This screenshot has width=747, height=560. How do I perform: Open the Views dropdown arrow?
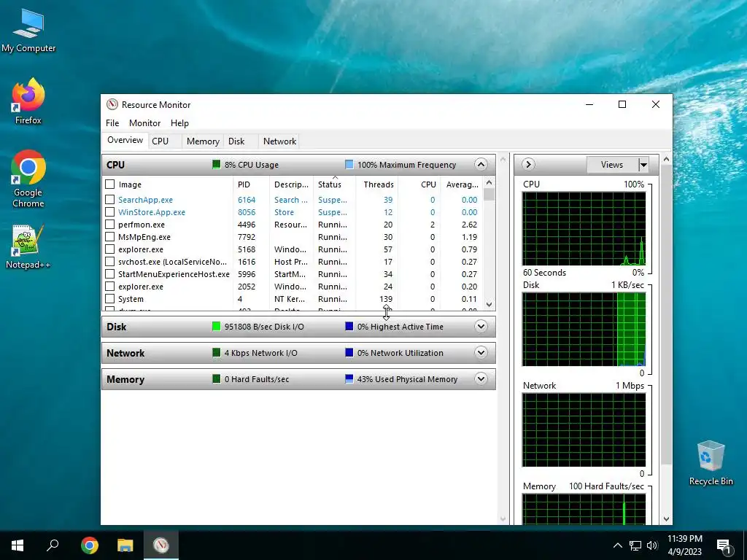(x=643, y=165)
